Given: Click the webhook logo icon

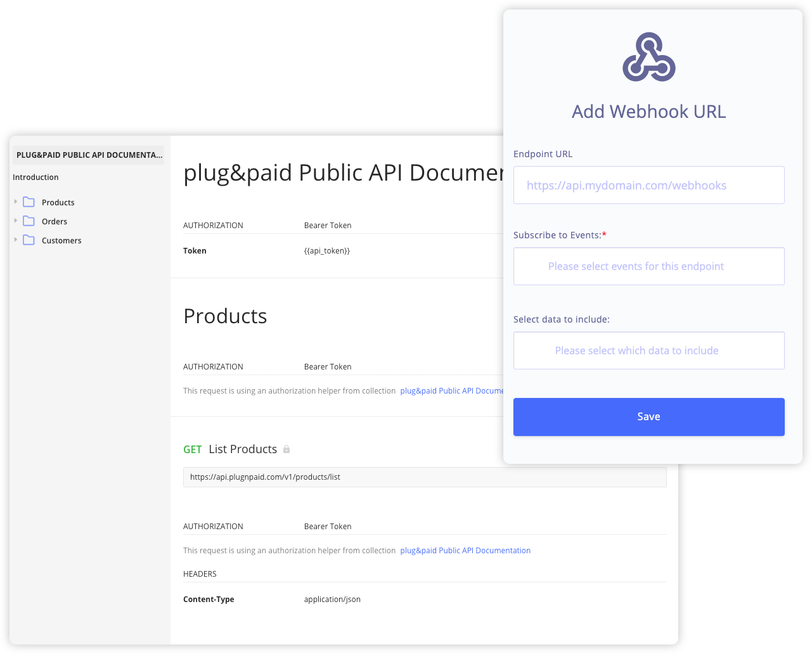Looking at the screenshot, I should pyautogui.click(x=648, y=58).
